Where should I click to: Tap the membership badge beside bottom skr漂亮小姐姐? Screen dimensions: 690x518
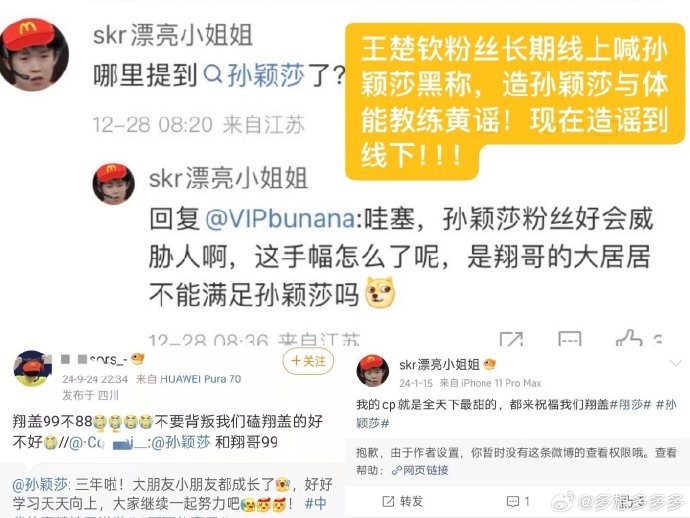[489, 364]
